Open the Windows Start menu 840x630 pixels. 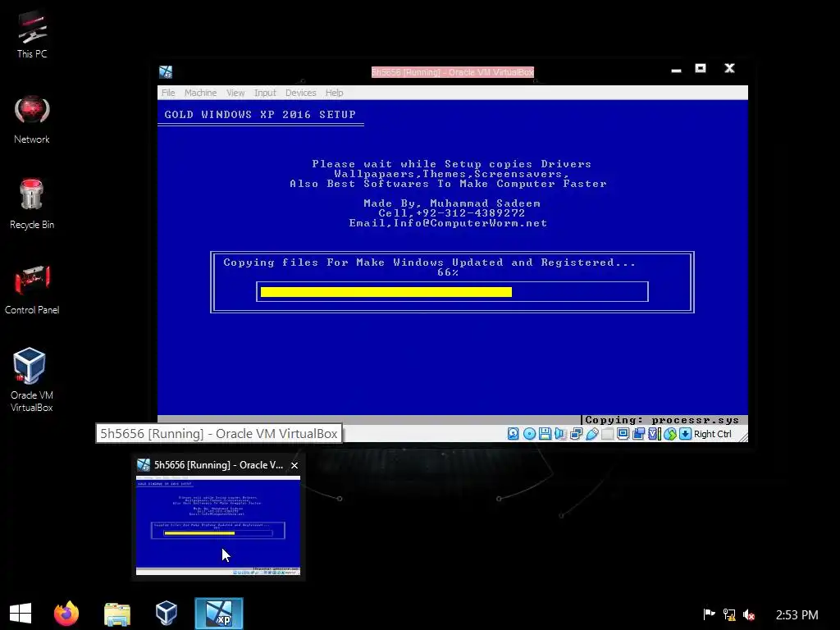click(21, 614)
